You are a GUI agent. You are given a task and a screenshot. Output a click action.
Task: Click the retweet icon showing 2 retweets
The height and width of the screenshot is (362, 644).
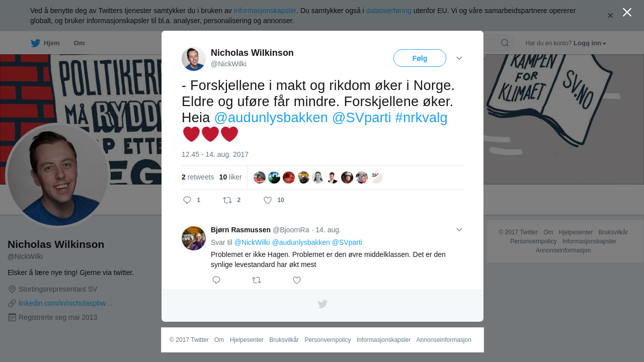coord(227,200)
